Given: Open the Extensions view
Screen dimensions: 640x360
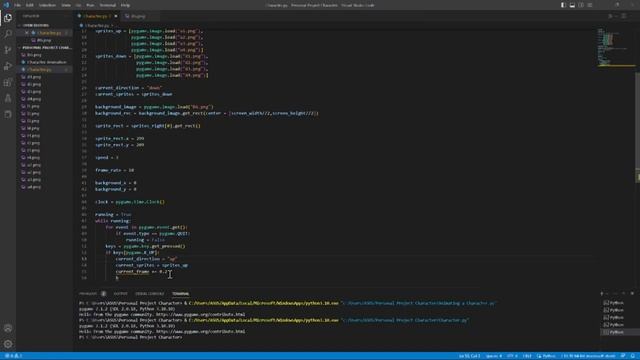Looking at the screenshot, I should click(8, 82).
